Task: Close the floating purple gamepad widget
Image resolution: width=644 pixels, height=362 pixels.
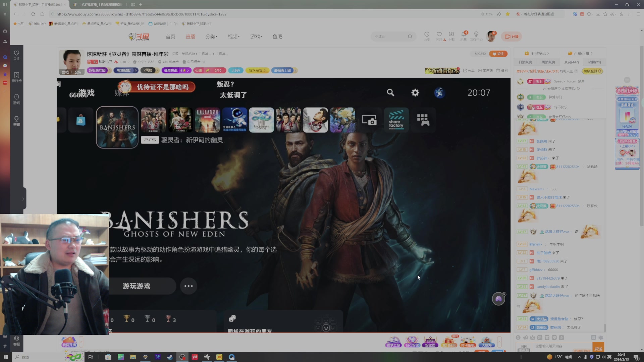Action: point(504,294)
